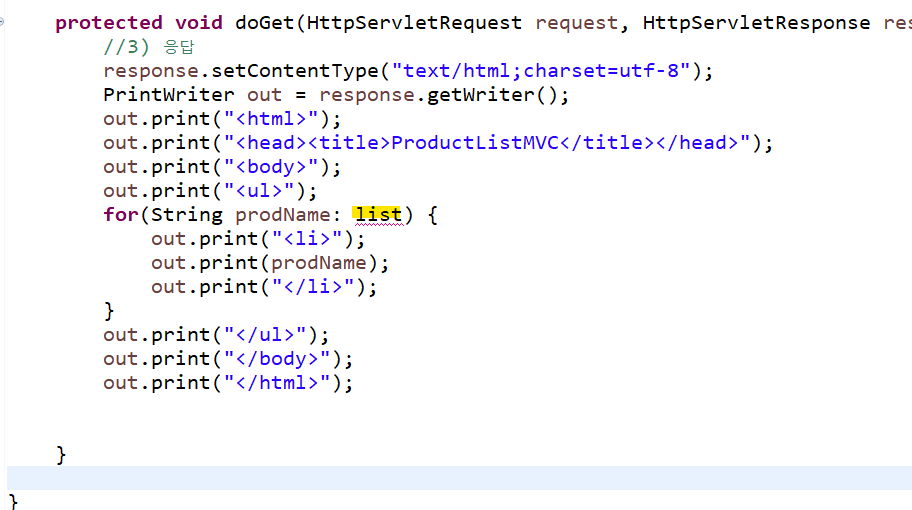Click the "<body>" string literal

[271, 167]
